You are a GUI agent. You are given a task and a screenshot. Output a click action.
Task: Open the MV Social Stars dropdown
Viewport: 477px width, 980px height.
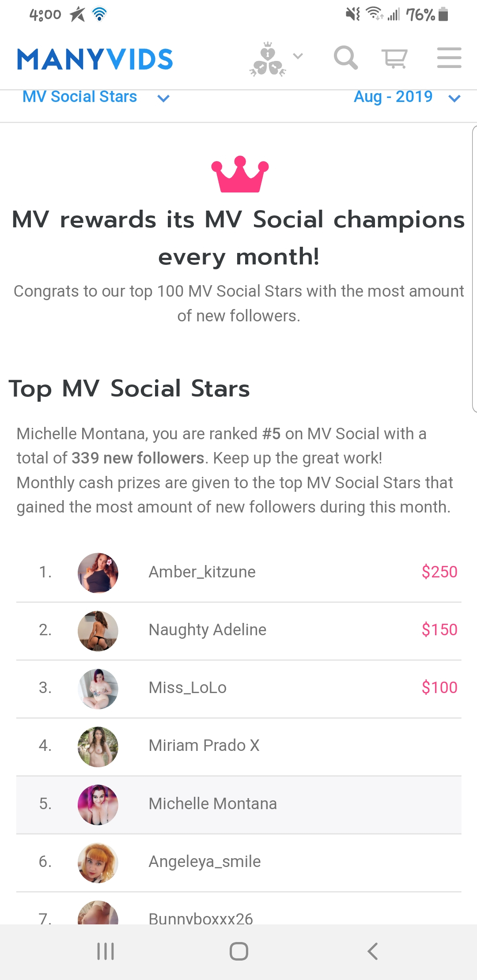click(x=96, y=97)
